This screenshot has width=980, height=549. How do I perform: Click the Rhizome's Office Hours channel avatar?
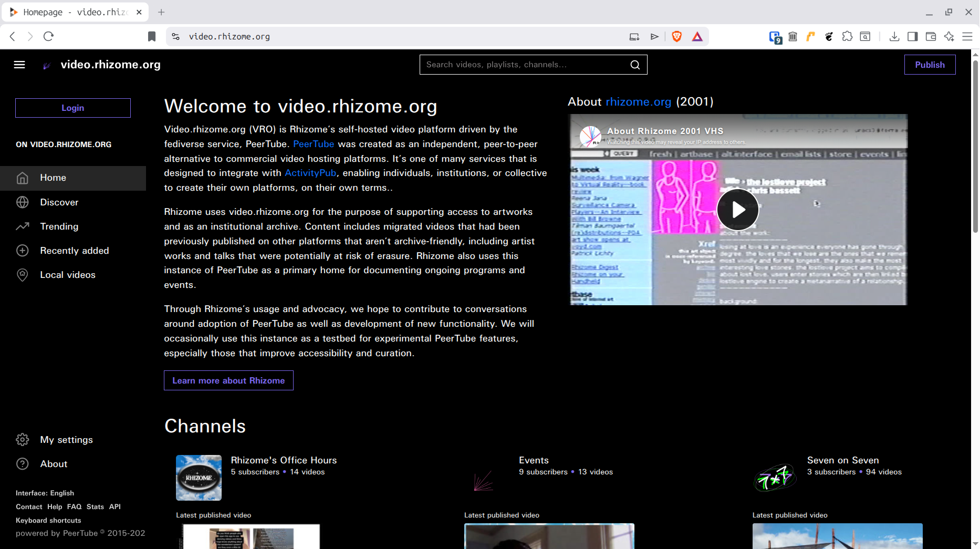(199, 478)
